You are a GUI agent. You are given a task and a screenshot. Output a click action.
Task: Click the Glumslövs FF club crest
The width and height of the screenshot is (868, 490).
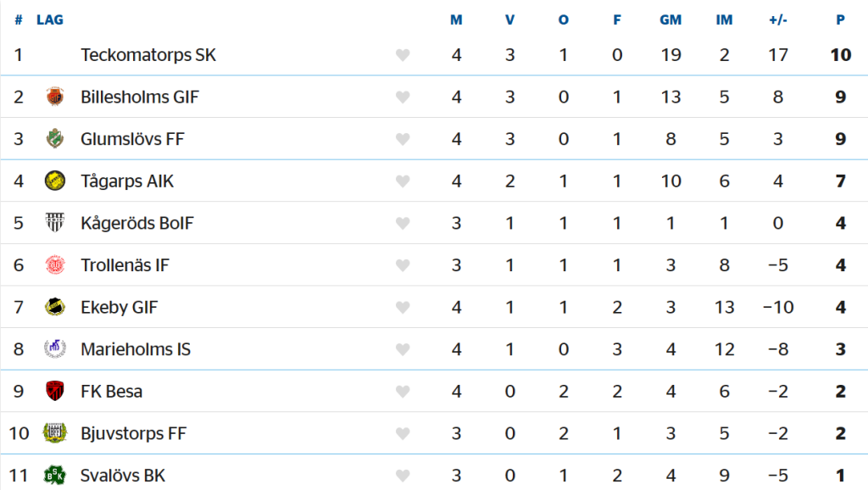(55, 138)
